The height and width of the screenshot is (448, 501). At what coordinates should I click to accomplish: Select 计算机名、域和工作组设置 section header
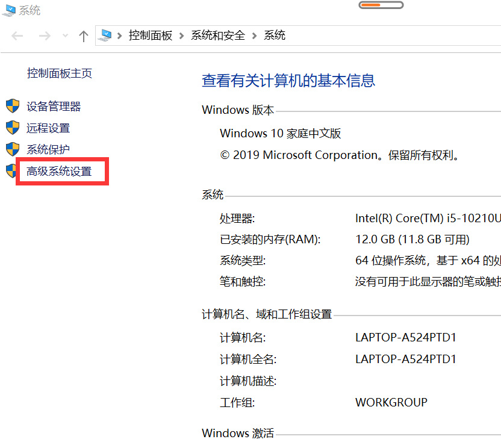click(267, 314)
